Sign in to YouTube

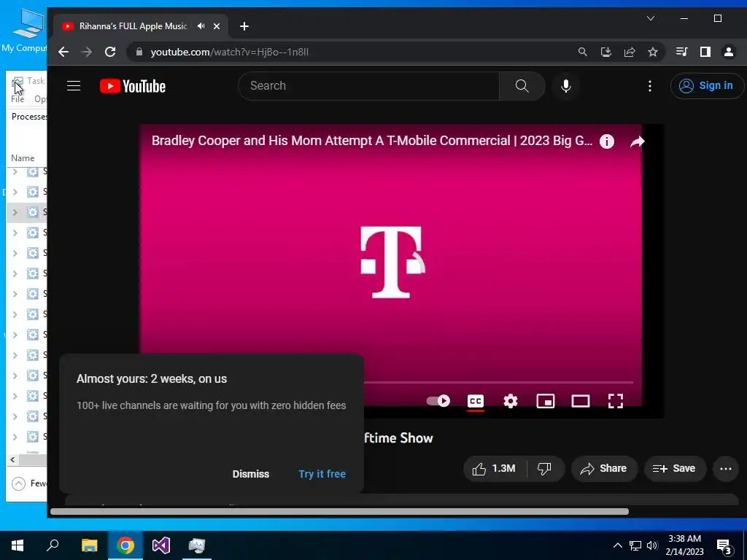pyautogui.click(x=707, y=86)
